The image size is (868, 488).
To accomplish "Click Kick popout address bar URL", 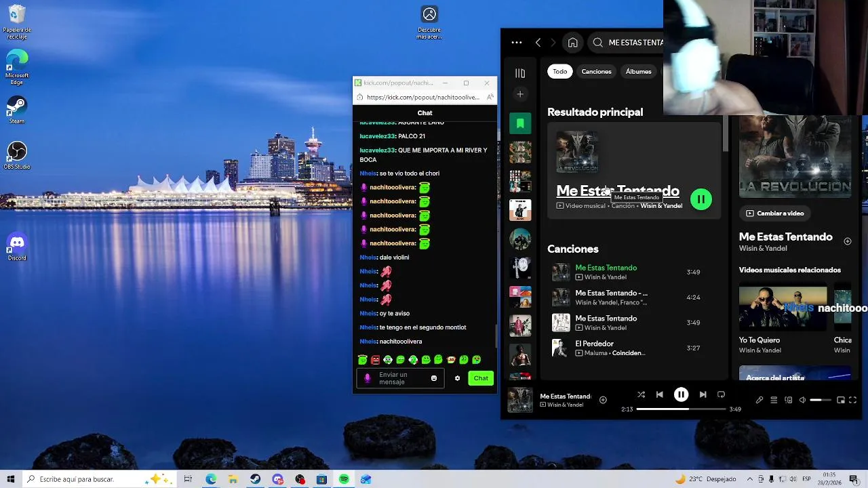I will pyautogui.click(x=422, y=97).
